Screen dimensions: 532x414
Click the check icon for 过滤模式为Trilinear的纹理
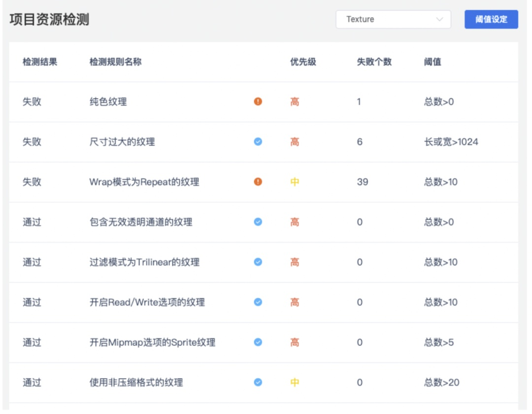coord(258,262)
